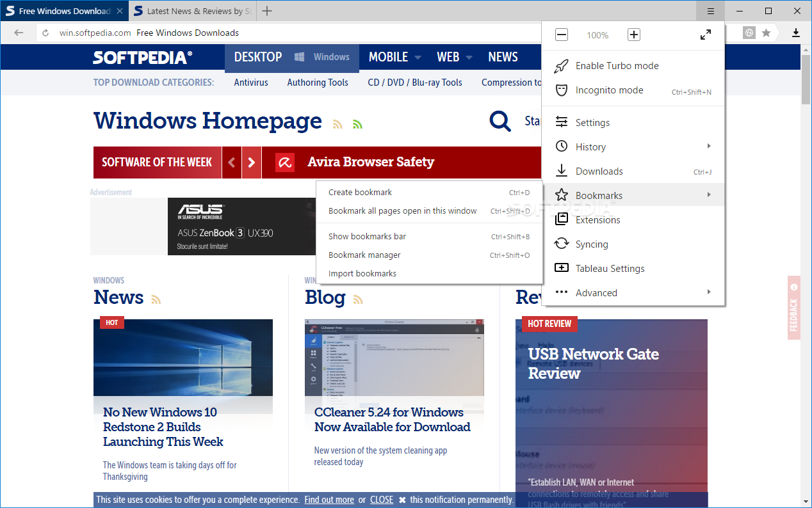Open the Antivirus category link

(x=251, y=82)
